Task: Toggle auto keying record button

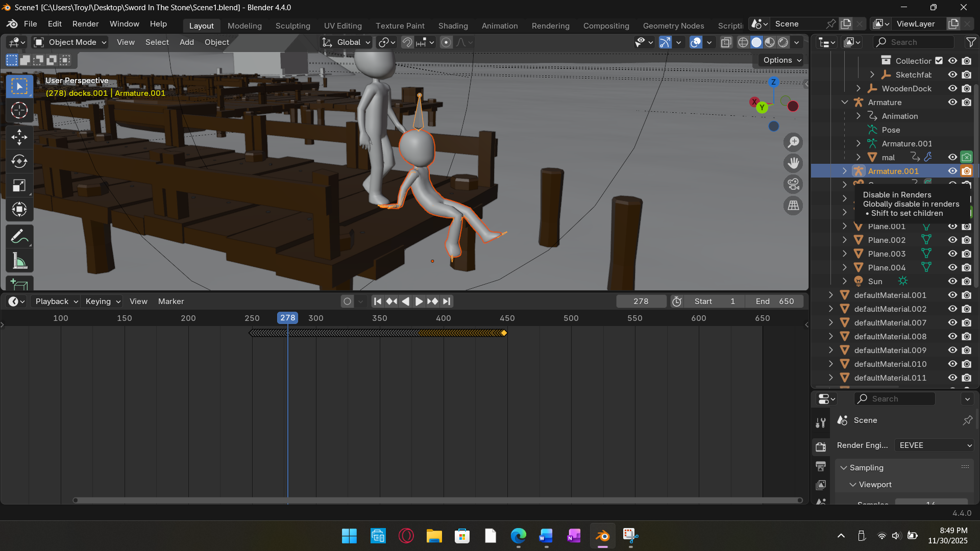Action: 348,302
